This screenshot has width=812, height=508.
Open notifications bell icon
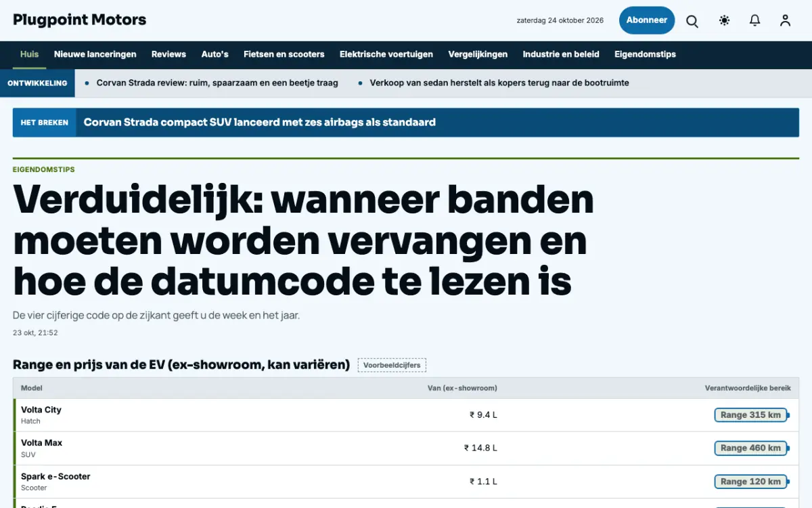pyautogui.click(x=754, y=20)
